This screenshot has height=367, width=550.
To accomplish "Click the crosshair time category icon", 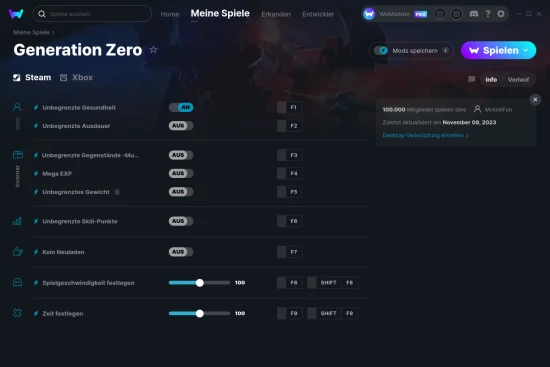I will (17, 313).
